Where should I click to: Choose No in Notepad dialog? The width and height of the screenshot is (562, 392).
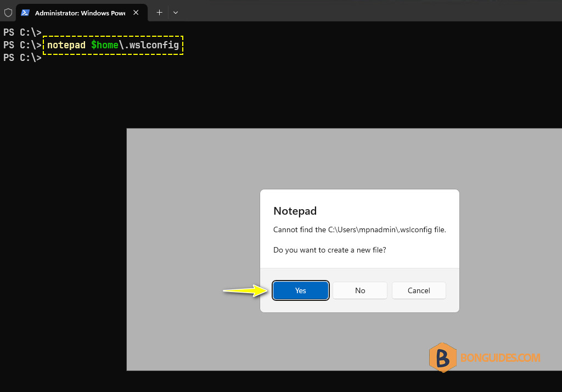(x=360, y=290)
